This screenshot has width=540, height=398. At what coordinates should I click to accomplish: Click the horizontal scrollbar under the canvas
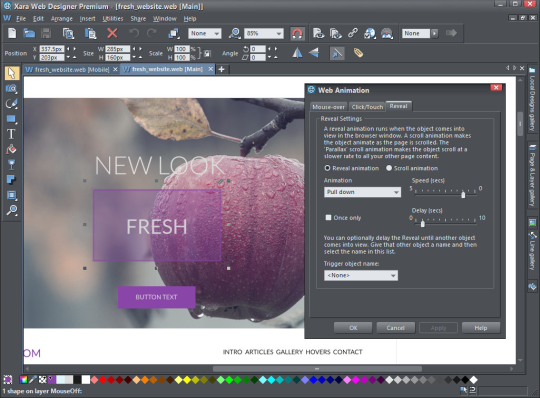pos(317,369)
